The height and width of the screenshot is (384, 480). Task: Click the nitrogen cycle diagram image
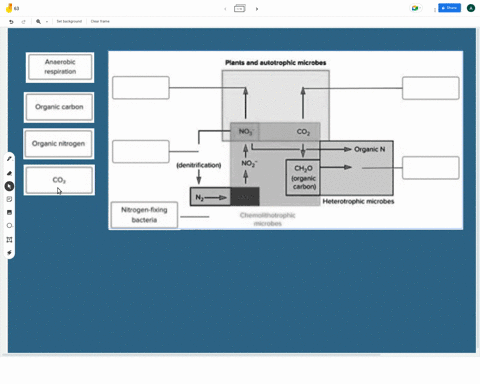point(285,140)
